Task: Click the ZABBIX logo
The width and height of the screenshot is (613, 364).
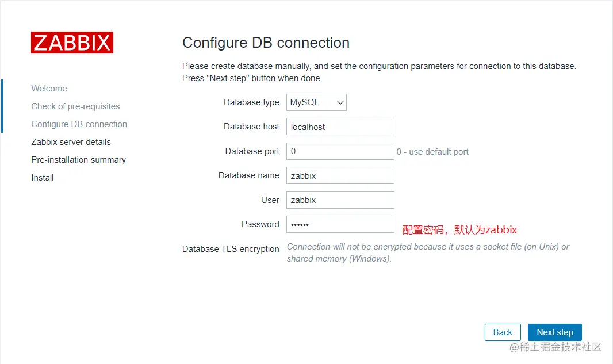Action: [x=72, y=43]
